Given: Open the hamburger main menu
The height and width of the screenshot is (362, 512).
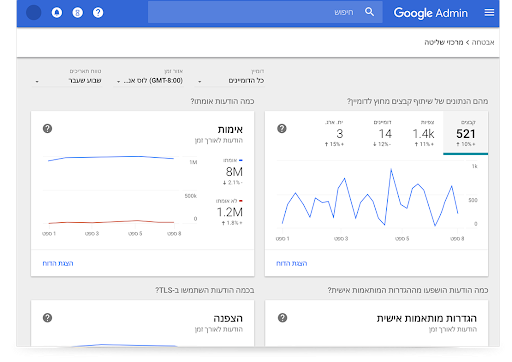Looking at the screenshot, I should coord(489,13).
